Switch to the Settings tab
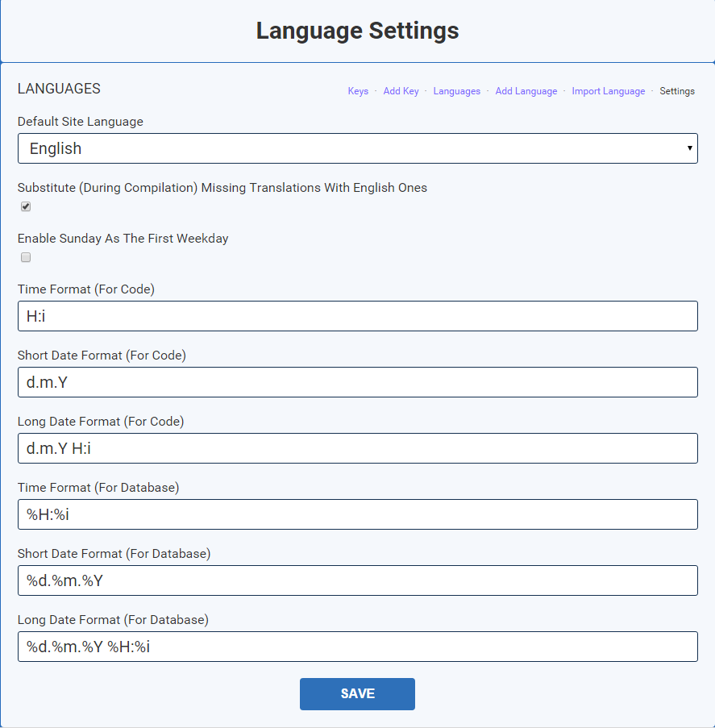The image size is (715, 728). (x=677, y=91)
